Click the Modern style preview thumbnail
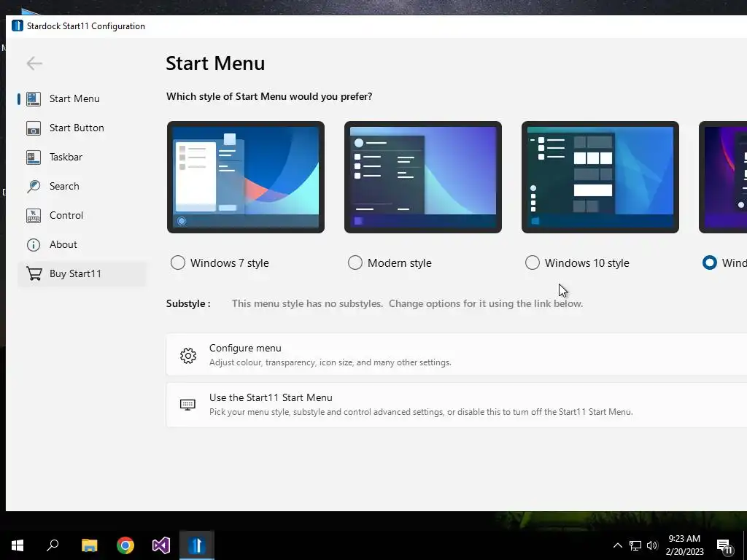This screenshot has height=560, width=747. 423,177
